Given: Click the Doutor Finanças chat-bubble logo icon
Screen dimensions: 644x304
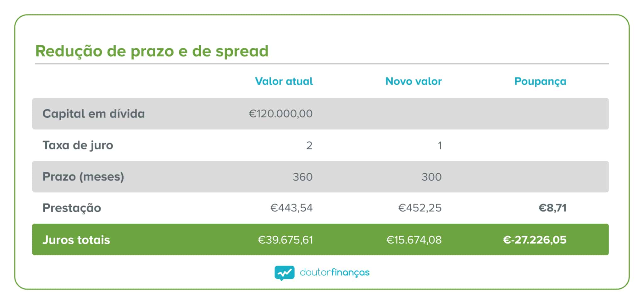Looking at the screenshot, I should tap(284, 273).
